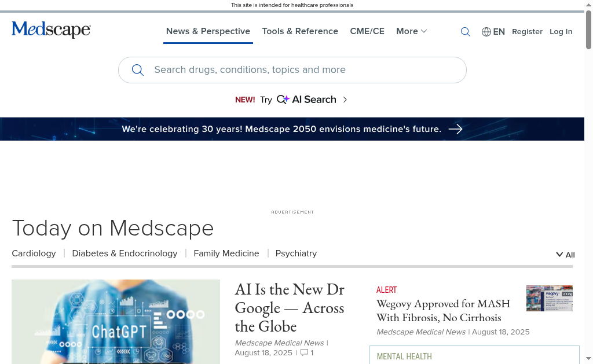The image size is (593, 364).
Task: Click the AI Search sparkle icon
Action: pos(283,100)
